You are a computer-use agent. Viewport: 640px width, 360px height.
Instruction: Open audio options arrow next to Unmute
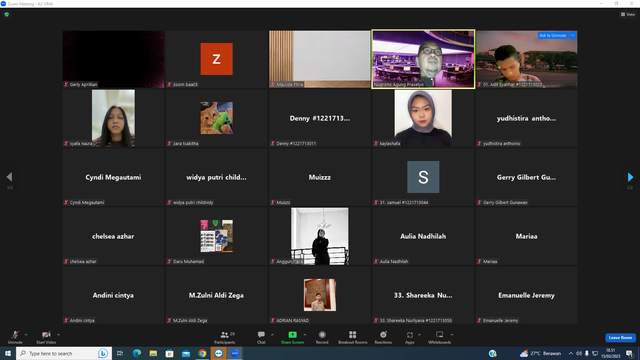[x=26, y=335]
